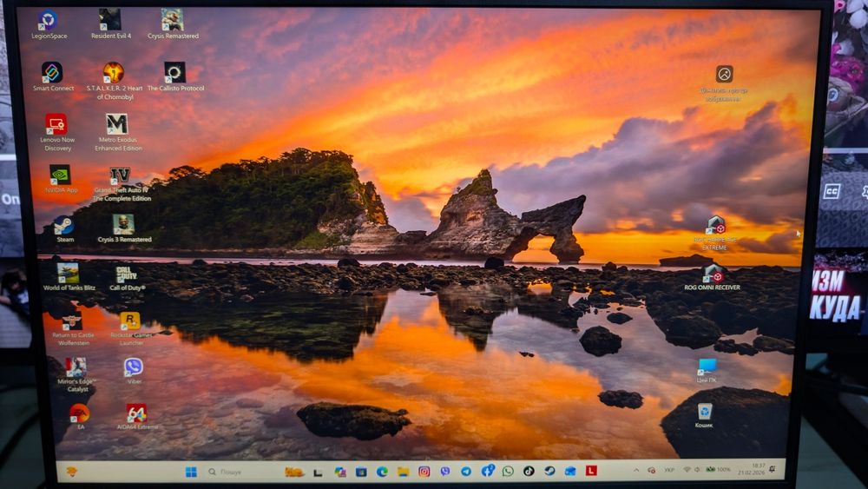Click the battery 100% tray indicator
The image size is (868, 489).
pos(719,470)
